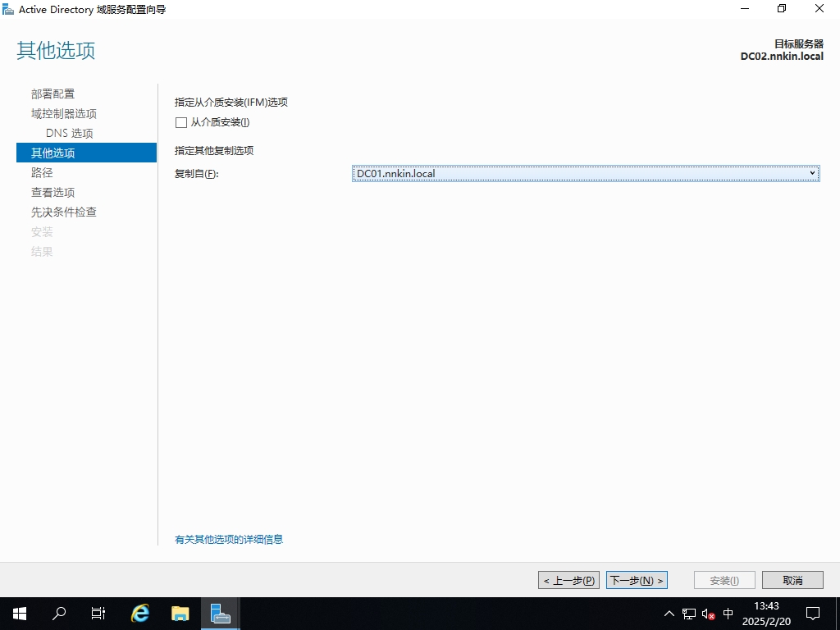Open the notification center icon
Screen dimensions: 840x630
click(813, 613)
